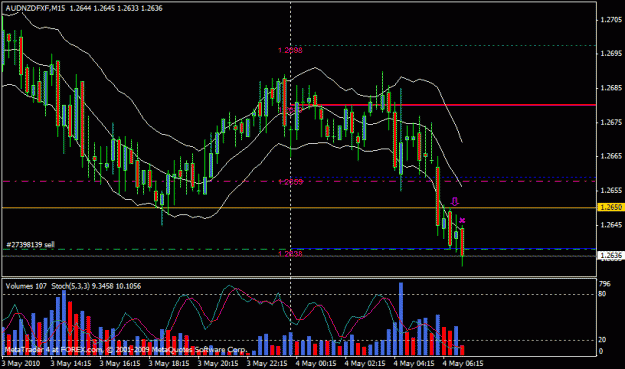Click the '3 May 20:15' time label
625x369 pixels.
[x=218, y=363]
